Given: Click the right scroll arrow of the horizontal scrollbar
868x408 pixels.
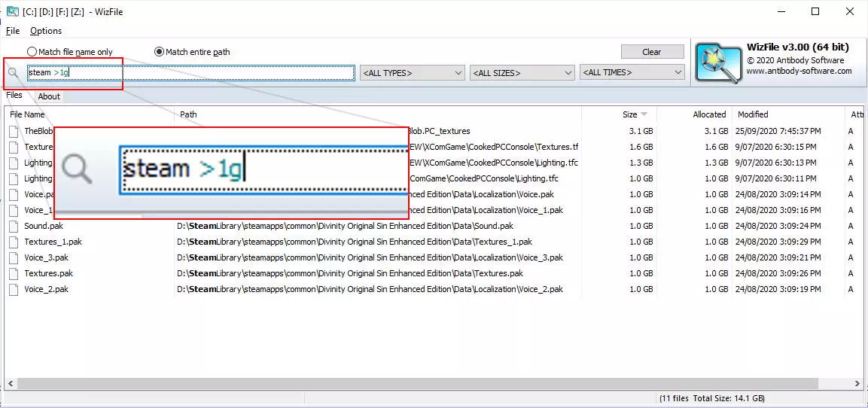Looking at the screenshot, I should pyautogui.click(x=858, y=383).
